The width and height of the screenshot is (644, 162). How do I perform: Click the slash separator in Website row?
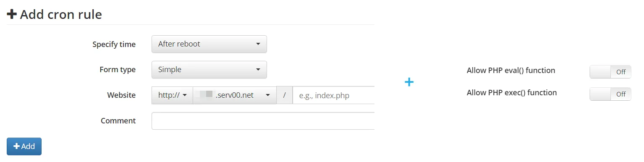[x=285, y=95]
